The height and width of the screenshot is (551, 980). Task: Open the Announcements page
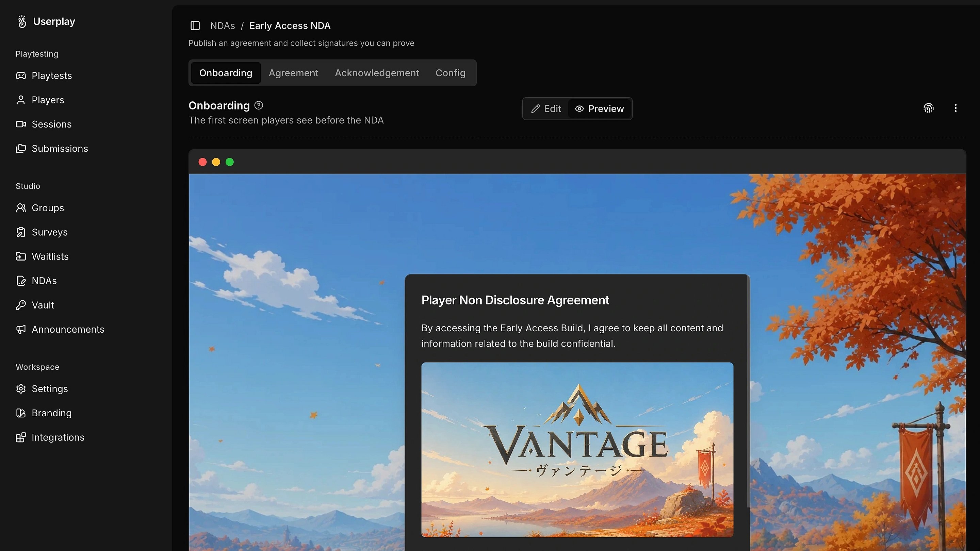pyautogui.click(x=68, y=329)
